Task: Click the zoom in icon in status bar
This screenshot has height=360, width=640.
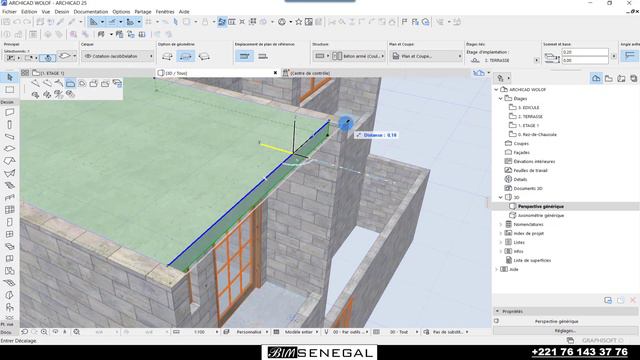Action: pos(44,332)
